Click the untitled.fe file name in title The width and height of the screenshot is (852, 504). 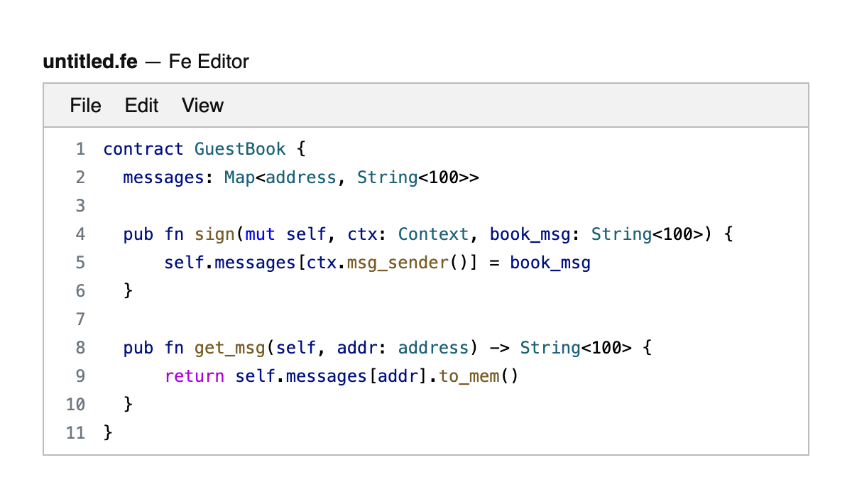pos(90,62)
